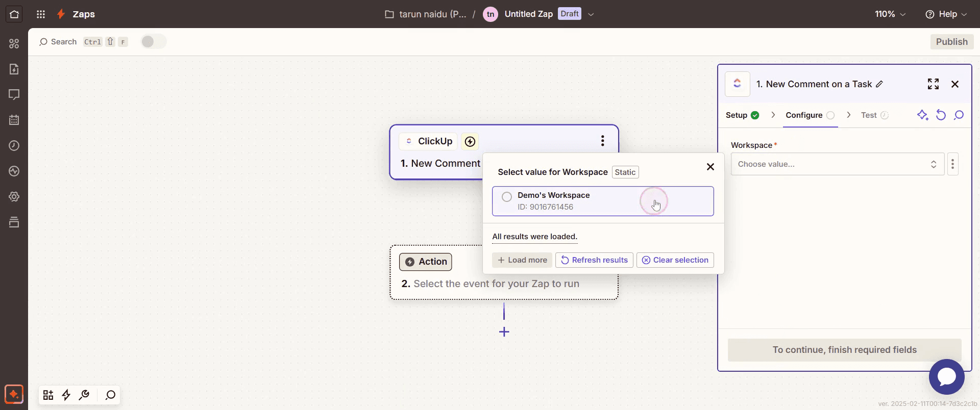This screenshot has width=980, height=410.
Task: Click the add-step grid icon in bottom toolbar
Action: click(48, 395)
